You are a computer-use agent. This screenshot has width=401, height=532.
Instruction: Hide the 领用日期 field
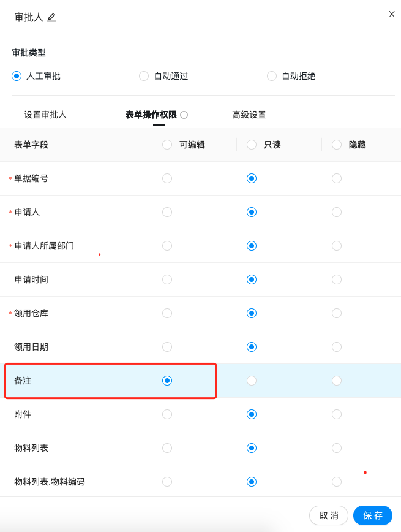(337, 347)
